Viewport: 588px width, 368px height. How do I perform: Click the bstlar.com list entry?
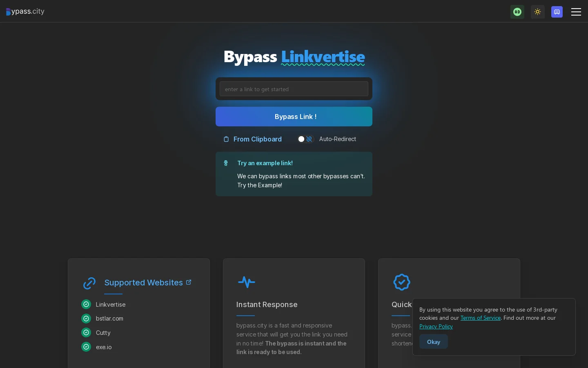[x=109, y=319]
